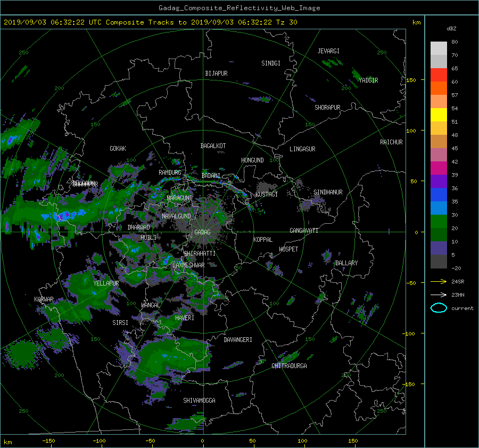Click the 150 km right axis label
479x448 pixels.
(x=411, y=80)
